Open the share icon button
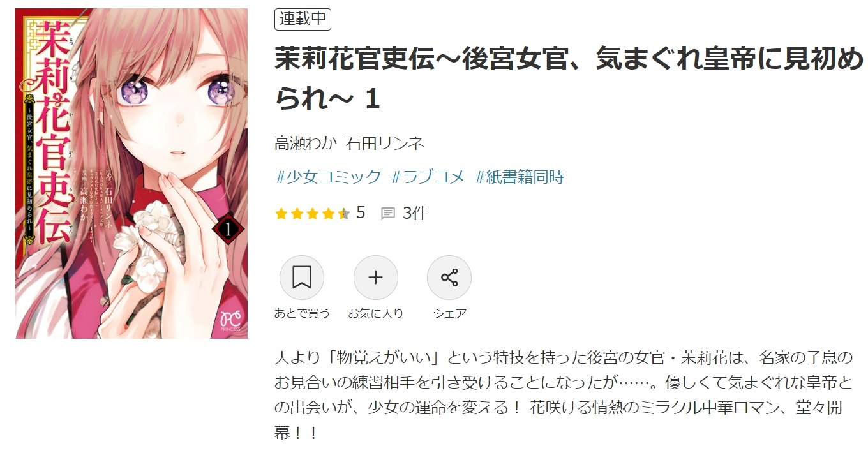The image size is (868, 453). [449, 278]
